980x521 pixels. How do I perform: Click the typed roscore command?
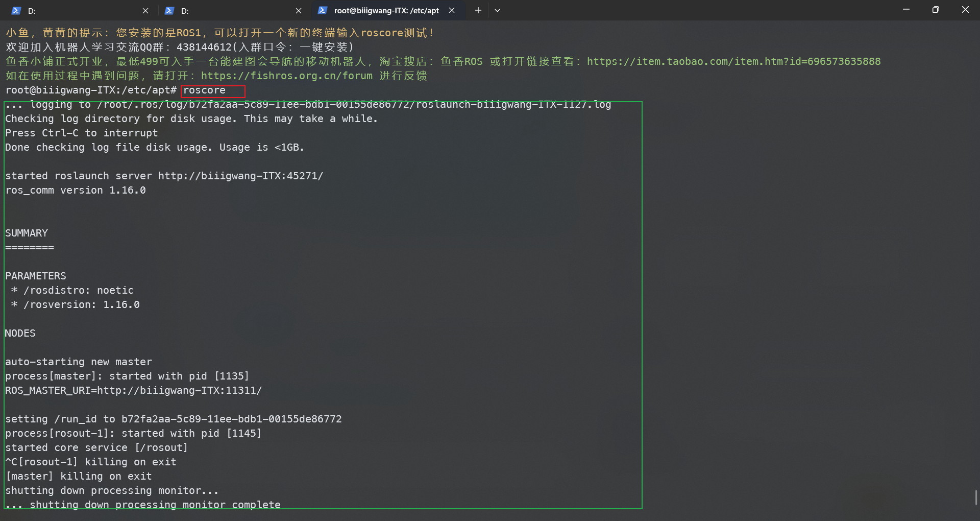coord(204,90)
